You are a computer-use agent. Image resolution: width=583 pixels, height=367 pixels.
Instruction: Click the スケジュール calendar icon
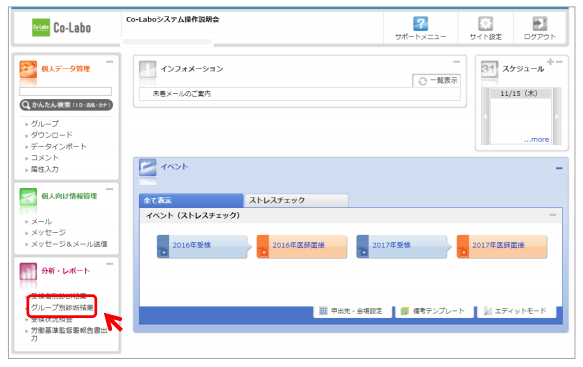coord(489,69)
